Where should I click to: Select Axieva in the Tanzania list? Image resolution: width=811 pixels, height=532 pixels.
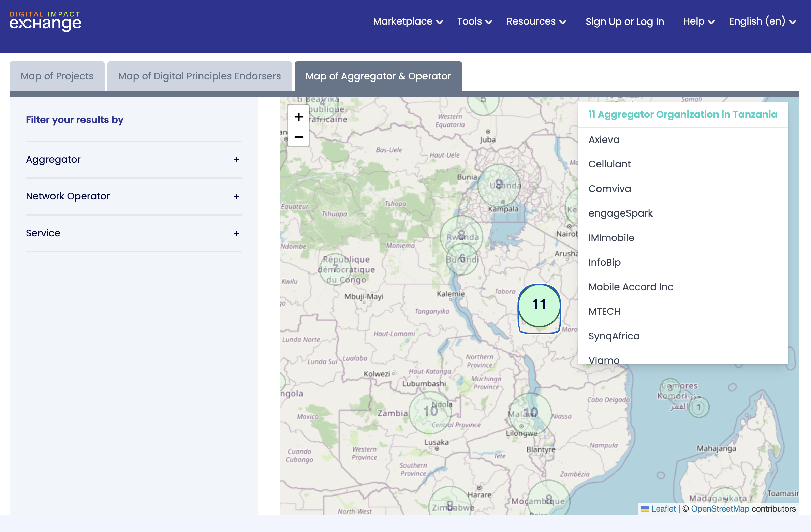604,139
